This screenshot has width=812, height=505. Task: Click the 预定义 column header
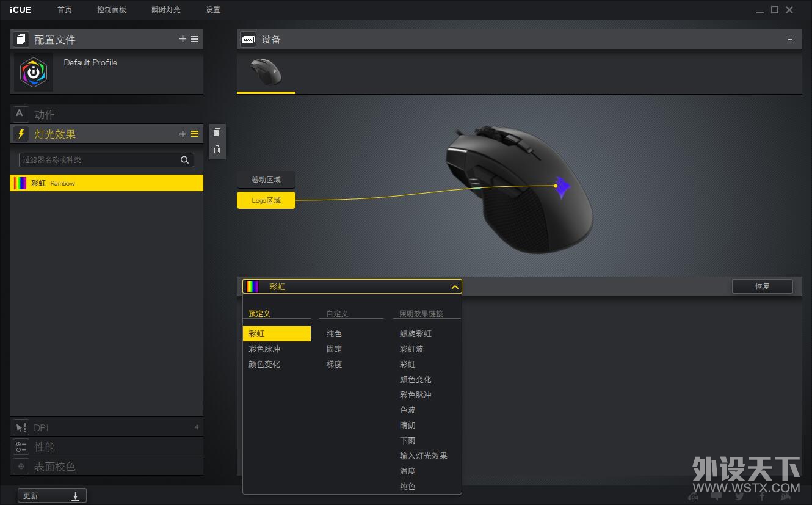coord(259,314)
